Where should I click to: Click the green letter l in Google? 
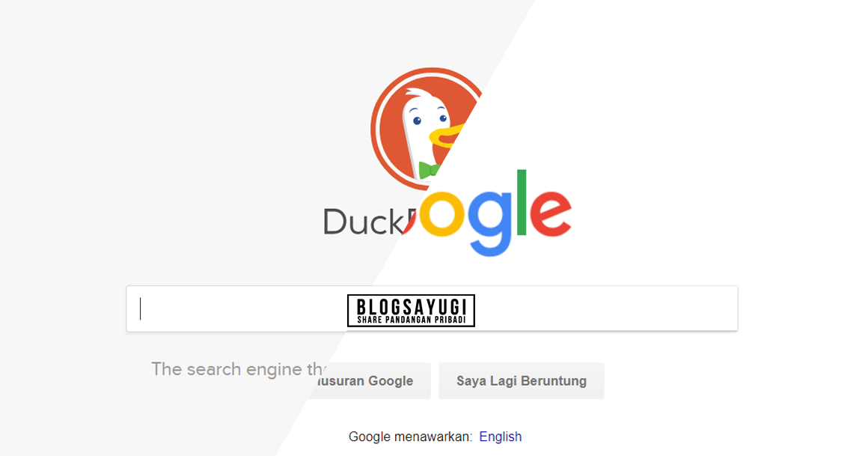coord(522,202)
